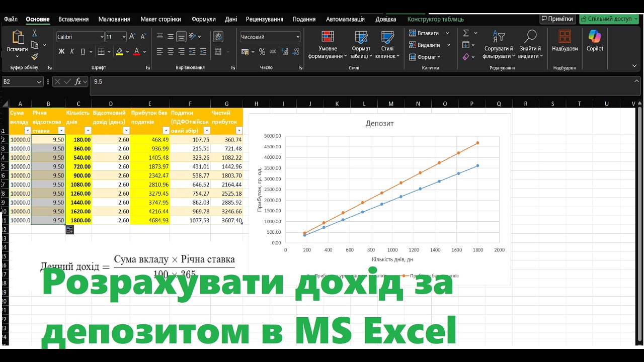Open filter dropdown for Сума вкладу column
Viewport: 644px width, 362px height.
(x=28, y=130)
